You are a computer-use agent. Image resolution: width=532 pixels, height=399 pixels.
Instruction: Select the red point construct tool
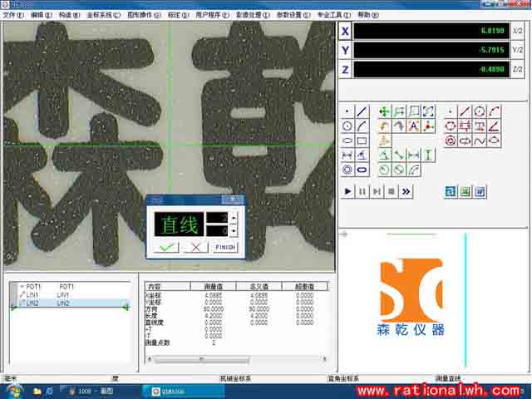450,111
